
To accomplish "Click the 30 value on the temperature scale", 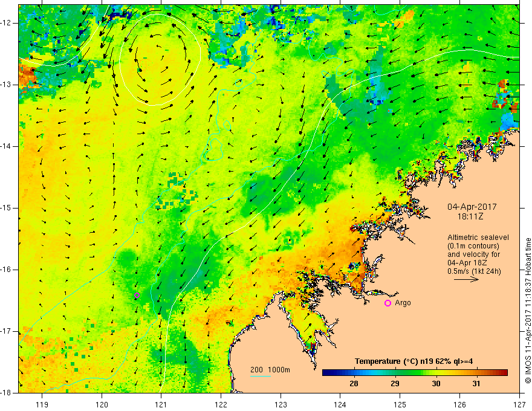I will (436, 384).
